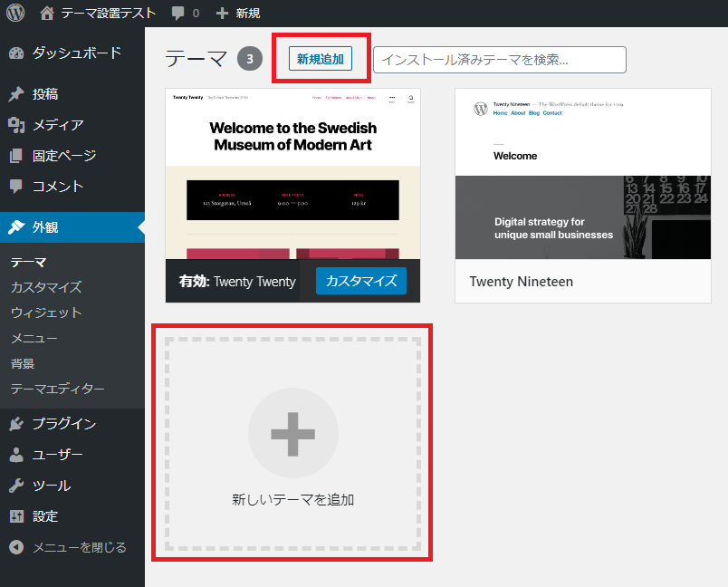Open ダッシュボード from the sidebar

click(x=76, y=53)
